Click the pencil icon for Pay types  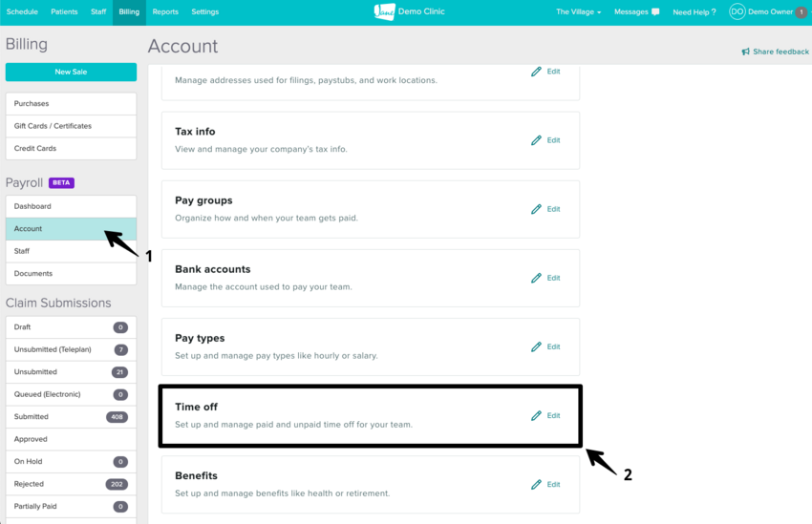click(536, 346)
